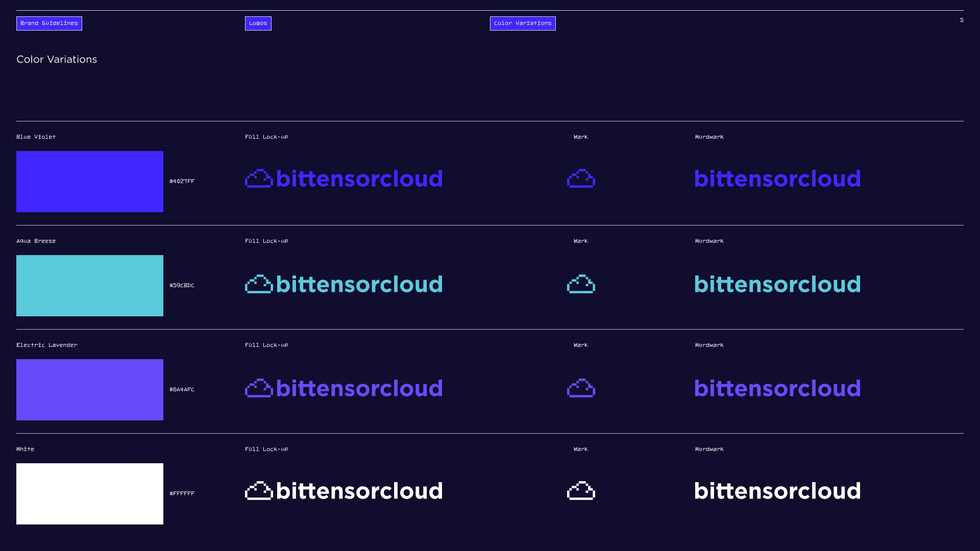Pick the Electric Lavender color swatch
This screenshot has height=551, width=980.
tap(90, 390)
